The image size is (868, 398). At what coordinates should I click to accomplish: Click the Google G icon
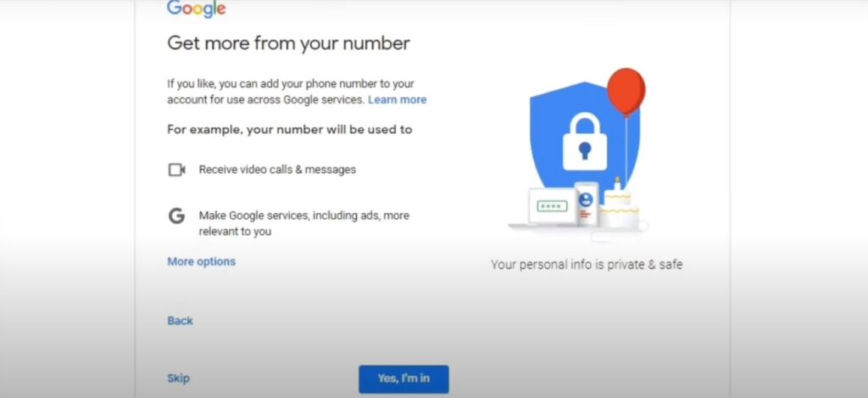coord(176,216)
